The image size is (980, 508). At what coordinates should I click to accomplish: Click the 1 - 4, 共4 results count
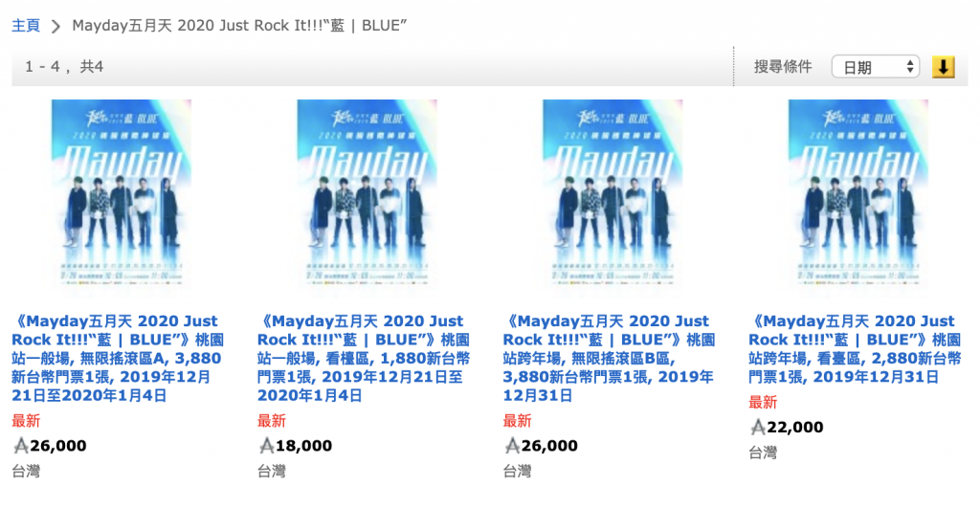coord(64,67)
